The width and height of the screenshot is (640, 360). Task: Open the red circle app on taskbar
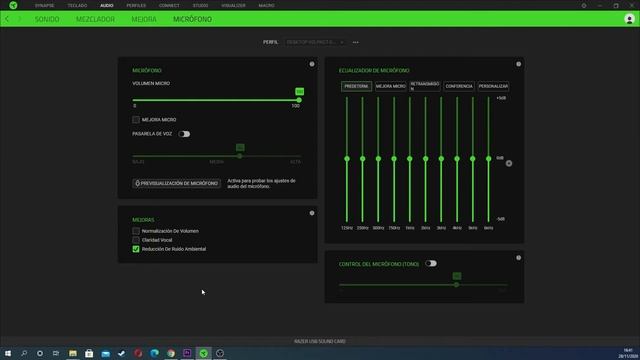138,353
